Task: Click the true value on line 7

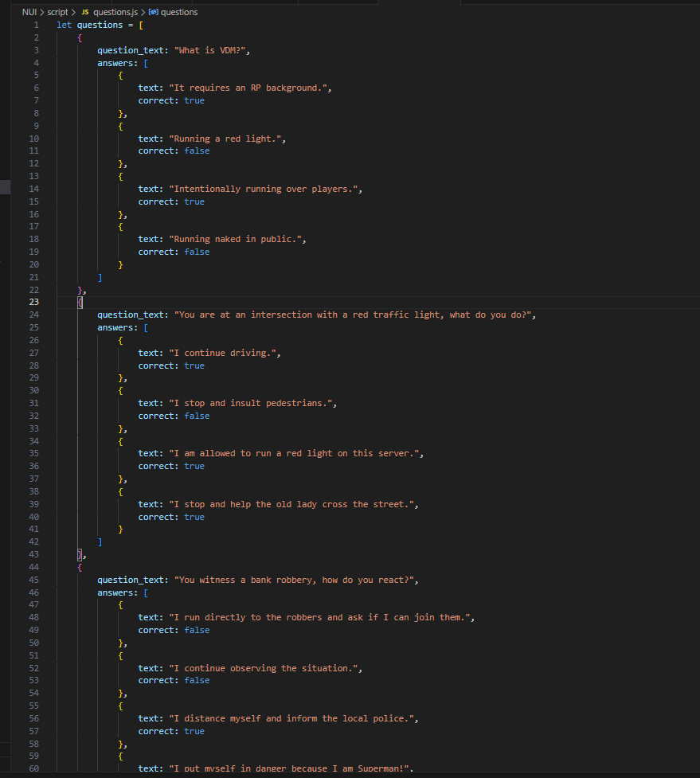Action: (194, 100)
